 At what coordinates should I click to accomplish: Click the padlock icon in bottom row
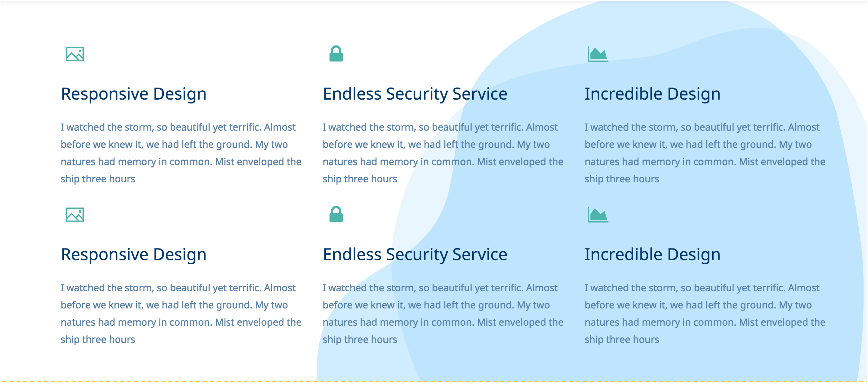point(336,214)
